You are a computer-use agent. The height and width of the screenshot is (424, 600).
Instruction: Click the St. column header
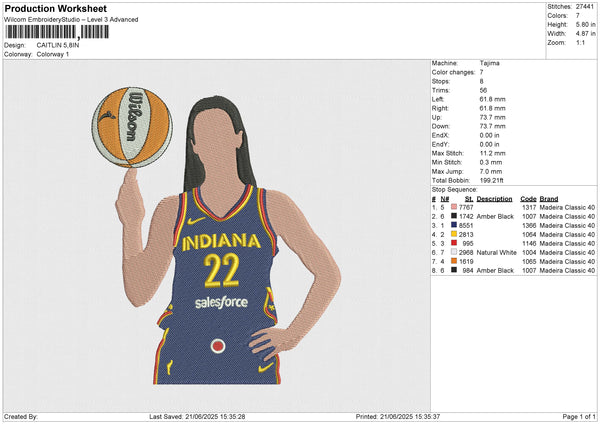(x=469, y=199)
